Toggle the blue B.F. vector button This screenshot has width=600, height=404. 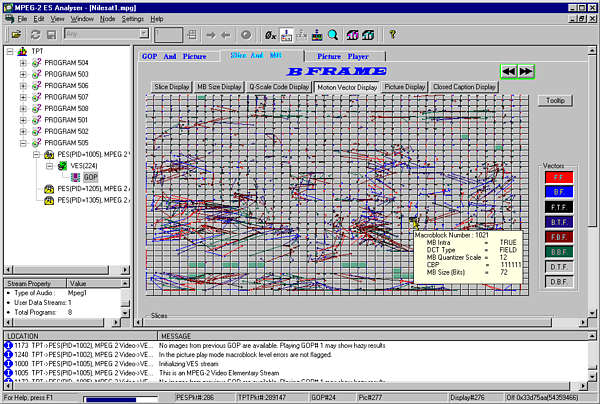click(x=555, y=190)
